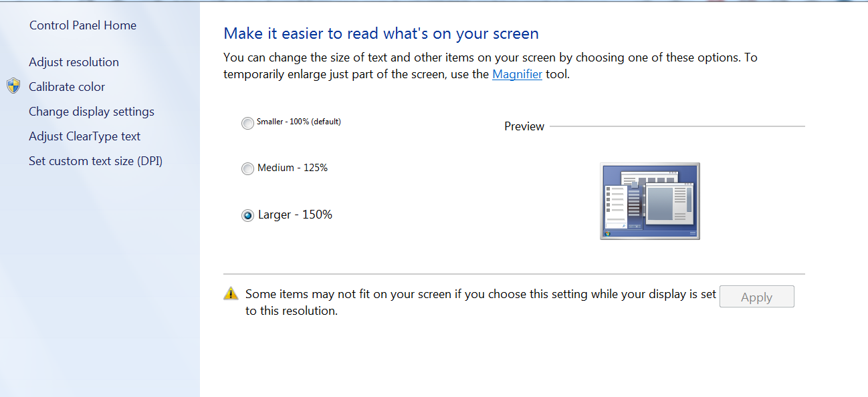Open the Adjust resolution link

coord(74,62)
